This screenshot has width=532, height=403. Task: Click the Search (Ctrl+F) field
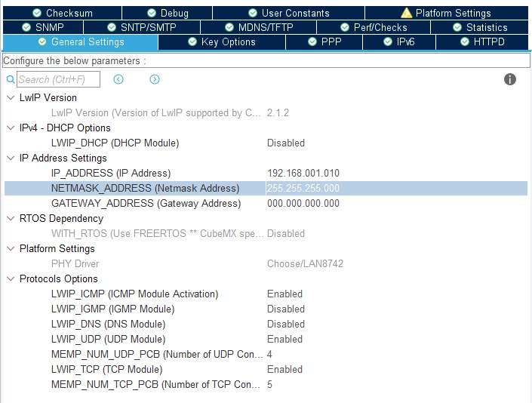pyautogui.click(x=58, y=79)
